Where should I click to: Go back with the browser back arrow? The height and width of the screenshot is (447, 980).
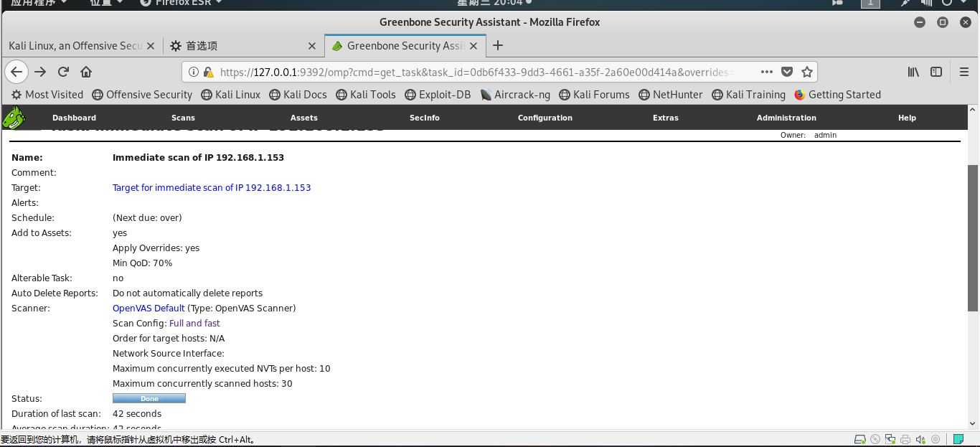coord(17,72)
